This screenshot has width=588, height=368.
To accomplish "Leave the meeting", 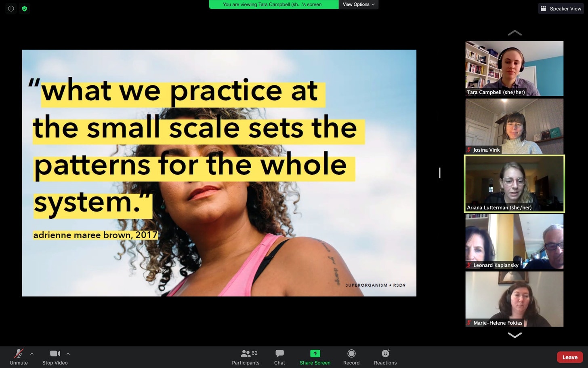I will (570, 357).
